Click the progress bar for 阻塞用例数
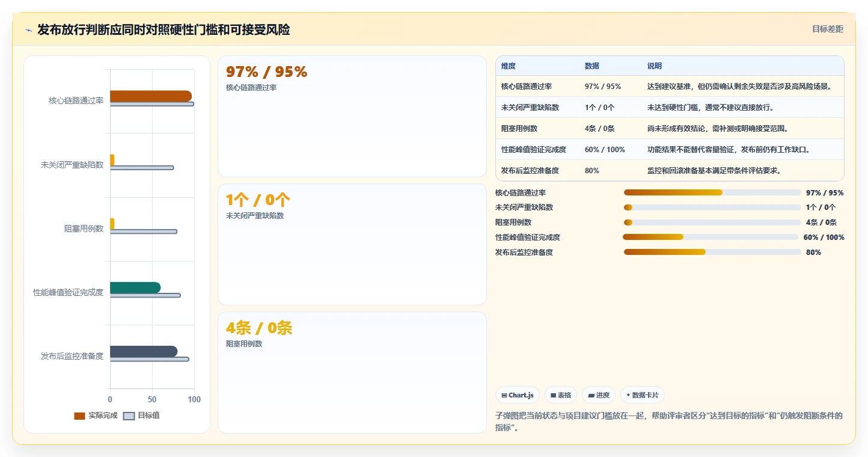Viewport: 868px width, 457px height. tap(712, 222)
